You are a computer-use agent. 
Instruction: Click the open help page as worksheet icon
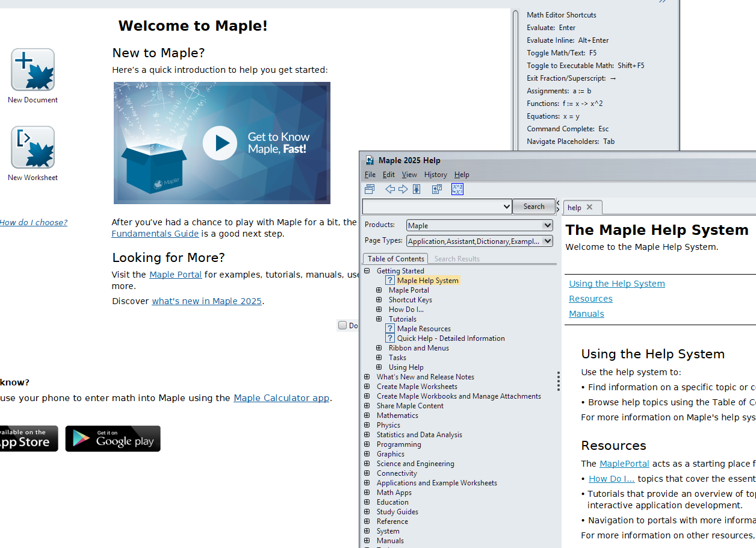[437, 189]
